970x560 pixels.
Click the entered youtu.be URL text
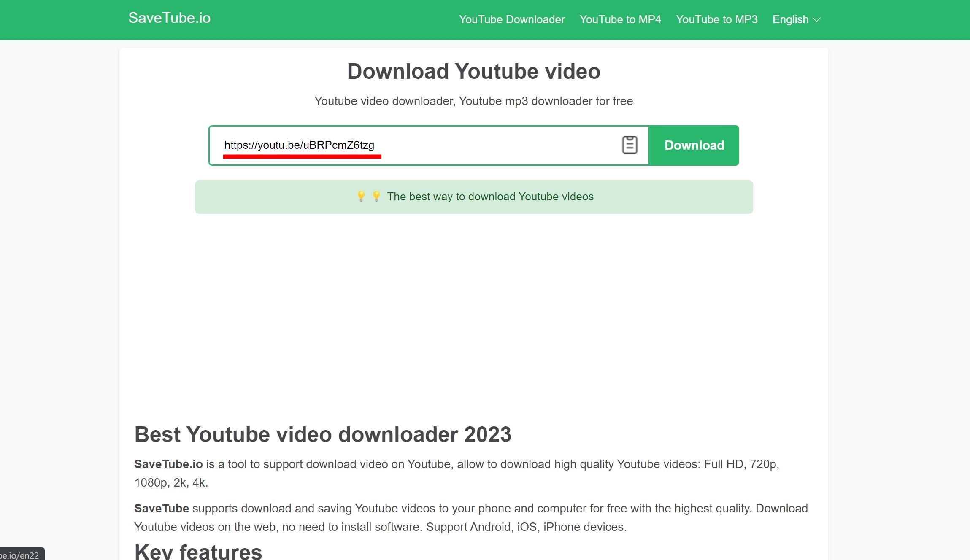point(300,145)
